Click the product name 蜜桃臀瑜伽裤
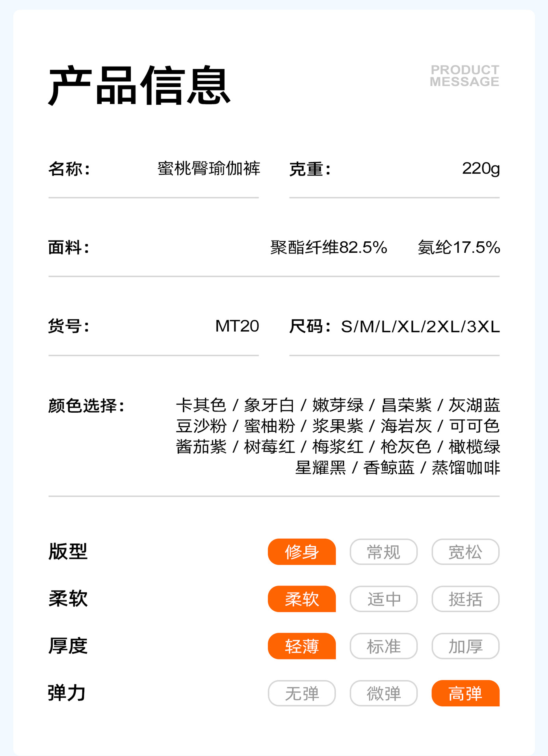 coord(209,169)
